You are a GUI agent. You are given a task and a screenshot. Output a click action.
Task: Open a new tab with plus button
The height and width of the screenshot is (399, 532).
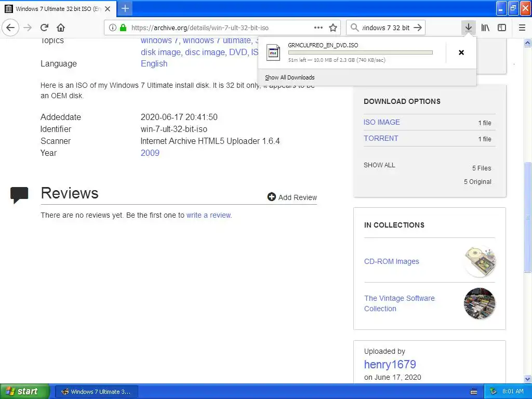click(125, 8)
